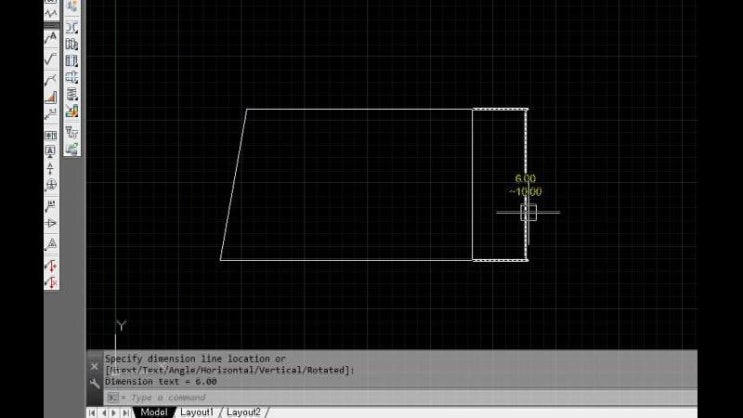Switch to the Layout2 tab

[x=244, y=412]
